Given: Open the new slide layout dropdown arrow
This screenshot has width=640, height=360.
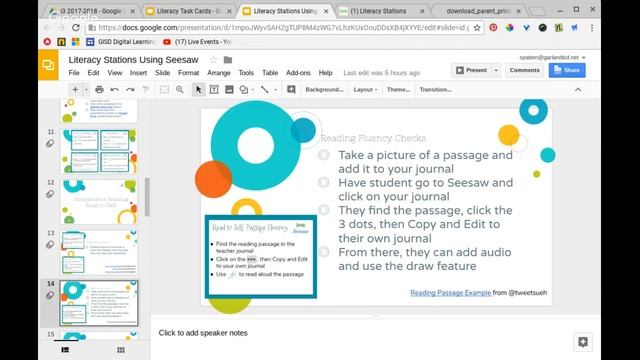Looking at the screenshot, I should coord(86,90).
